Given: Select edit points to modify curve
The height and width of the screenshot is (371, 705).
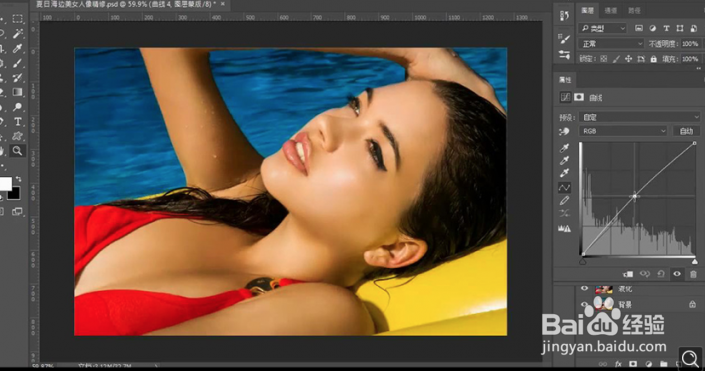Looking at the screenshot, I should (564, 187).
